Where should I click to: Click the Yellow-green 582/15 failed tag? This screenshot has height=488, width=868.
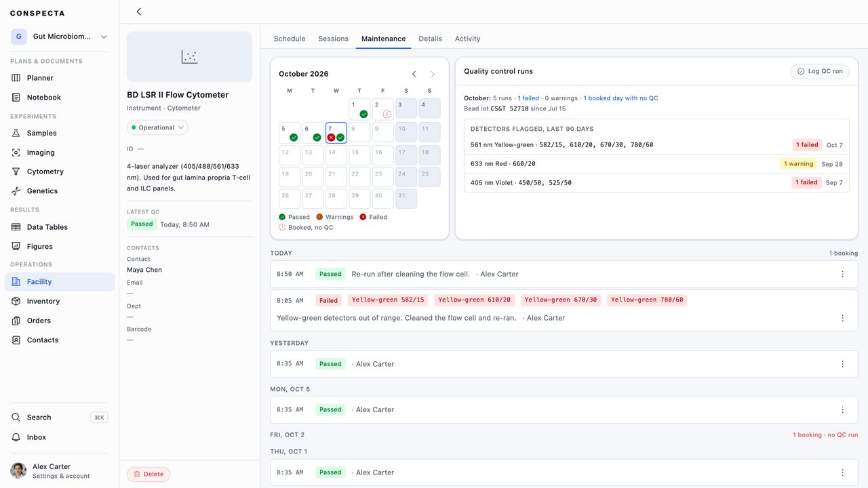coord(388,300)
